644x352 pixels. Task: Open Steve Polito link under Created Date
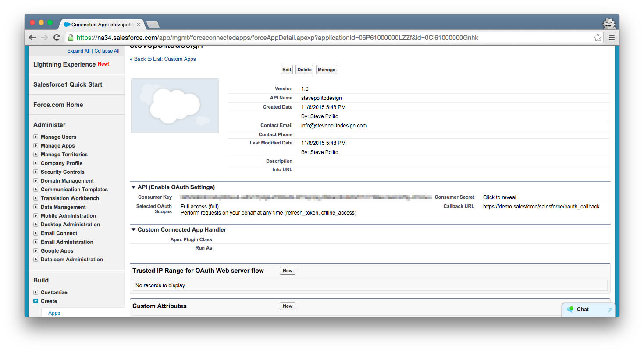[324, 116]
